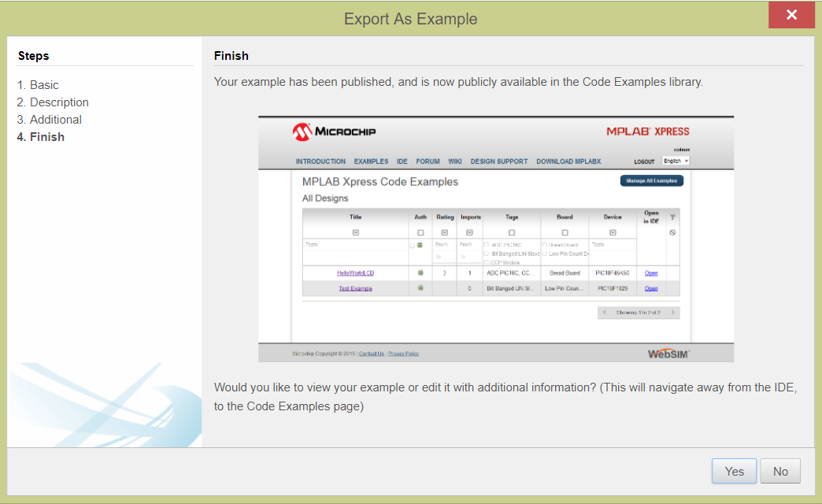
Task: Click the HelloWorldLCD example link
Action: pos(355,273)
